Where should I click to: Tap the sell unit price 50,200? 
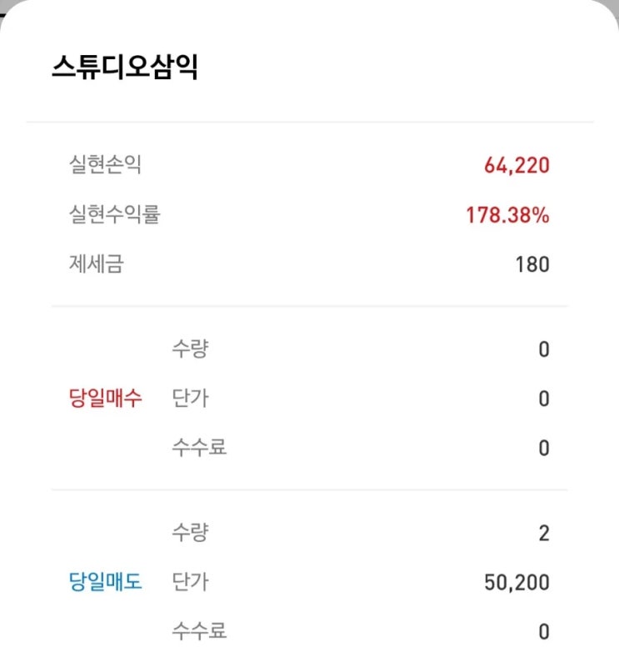517,582
